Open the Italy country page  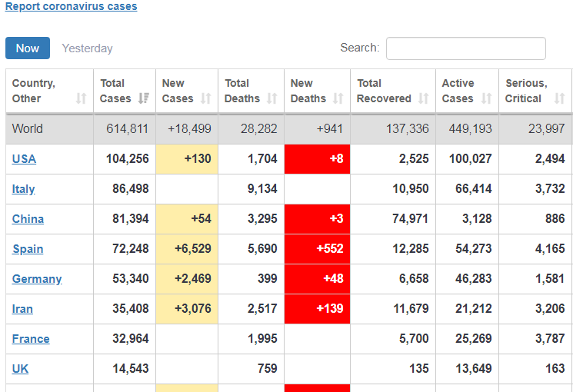coord(24,189)
